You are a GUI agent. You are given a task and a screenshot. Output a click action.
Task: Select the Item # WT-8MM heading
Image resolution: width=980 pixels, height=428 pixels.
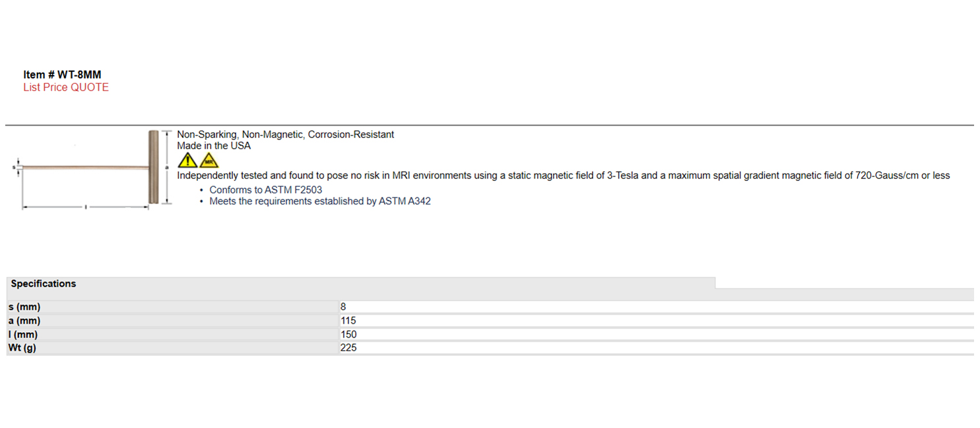coord(62,75)
